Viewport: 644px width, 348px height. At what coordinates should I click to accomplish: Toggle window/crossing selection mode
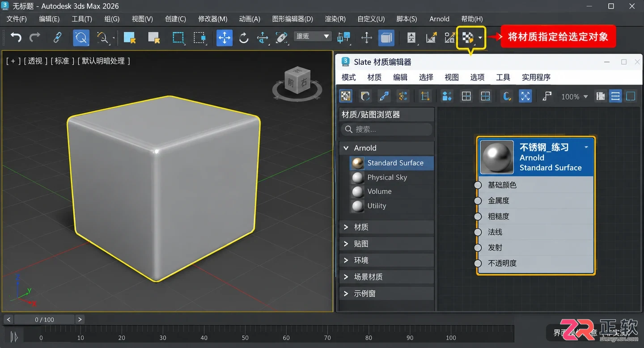pos(199,38)
